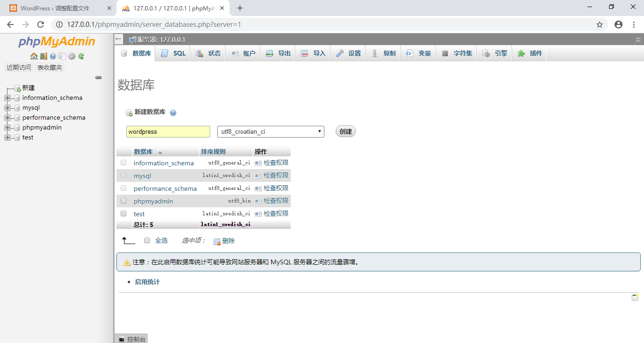Open the 引擎 engines tab
Viewport: 644px width, 343px height.
[x=495, y=54]
